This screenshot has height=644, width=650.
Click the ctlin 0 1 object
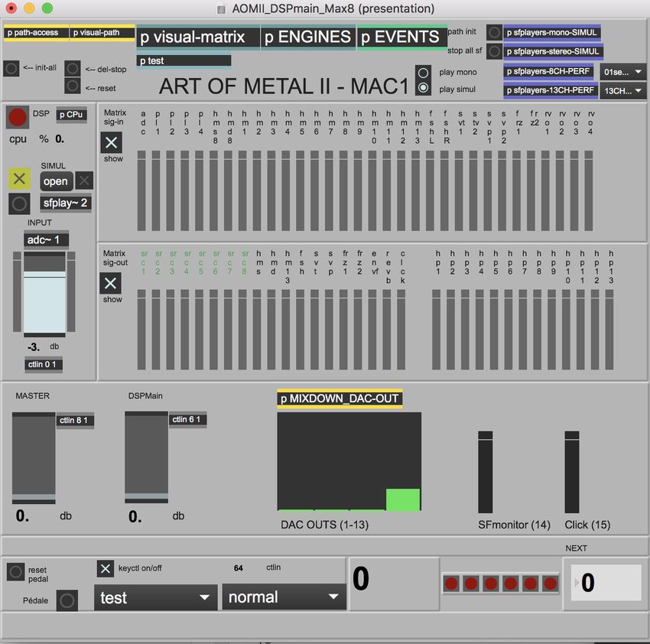click(44, 365)
